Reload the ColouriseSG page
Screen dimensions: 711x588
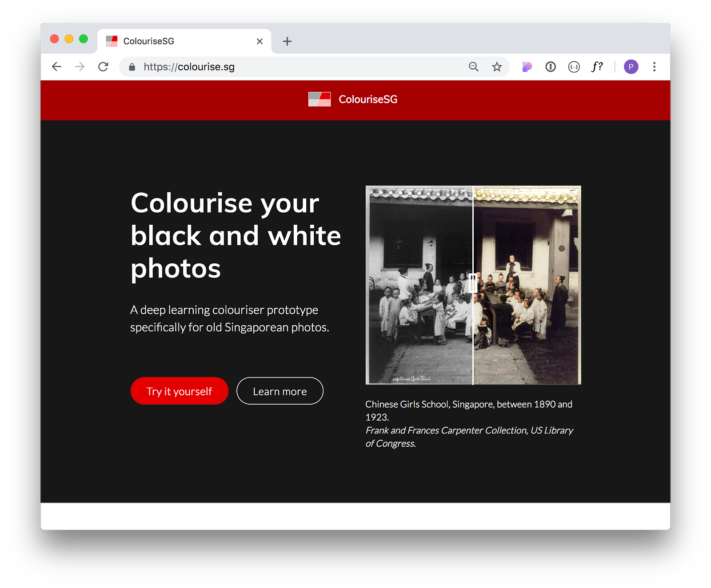click(x=103, y=67)
